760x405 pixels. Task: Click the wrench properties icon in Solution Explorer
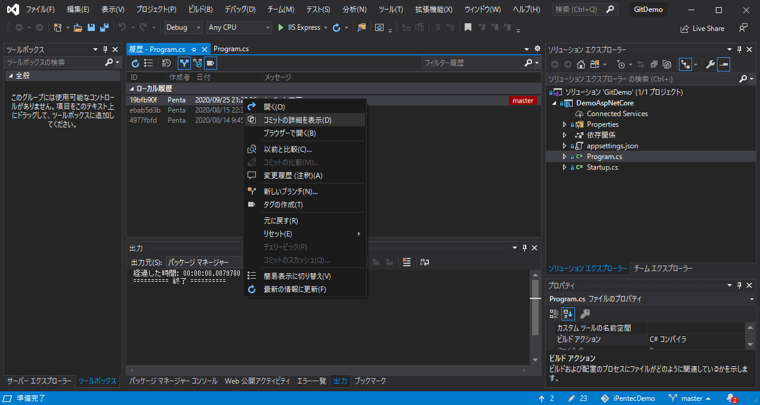[710, 64]
